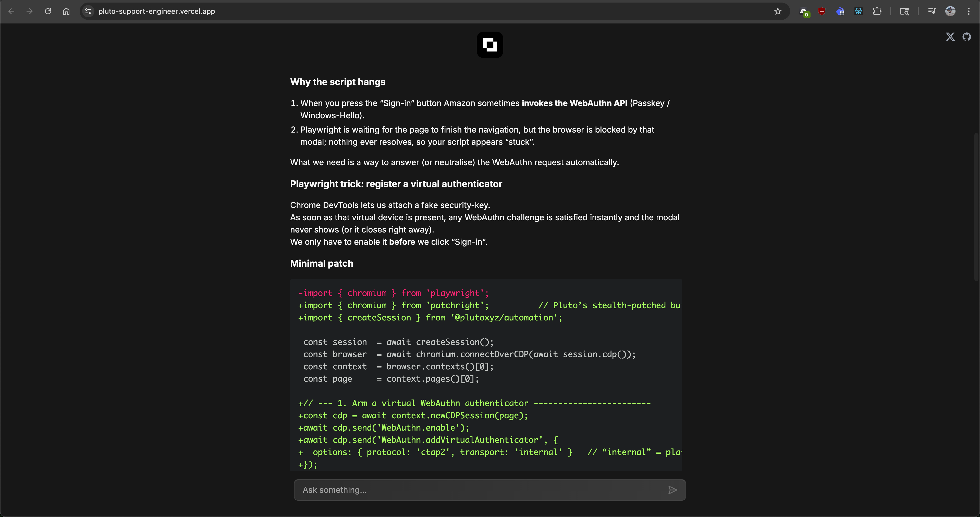This screenshot has width=980, height=517.
Task: Open site information settings in address bar
Action: 88,11
